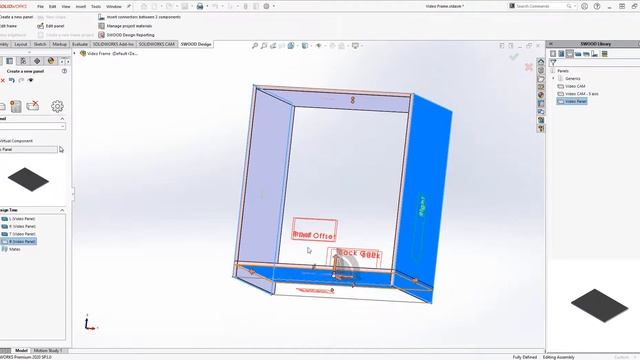Pin the menu bar with the pushpin
This screenshot has height=360, width=640.
pyautogui.click(x=129, y=6)
